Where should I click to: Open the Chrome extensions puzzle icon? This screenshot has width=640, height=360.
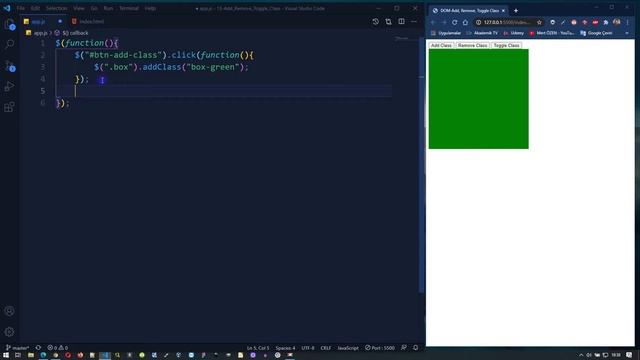(x=606, y=22)
